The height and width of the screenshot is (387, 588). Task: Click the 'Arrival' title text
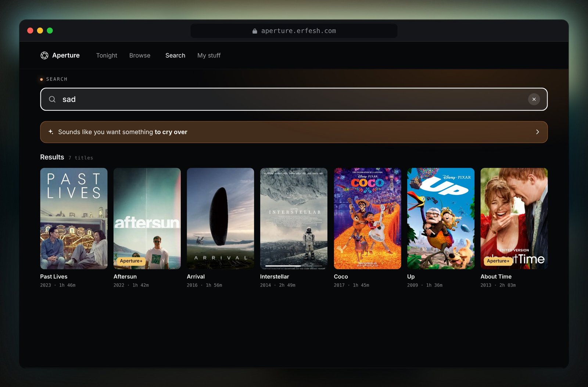[196, 277]
